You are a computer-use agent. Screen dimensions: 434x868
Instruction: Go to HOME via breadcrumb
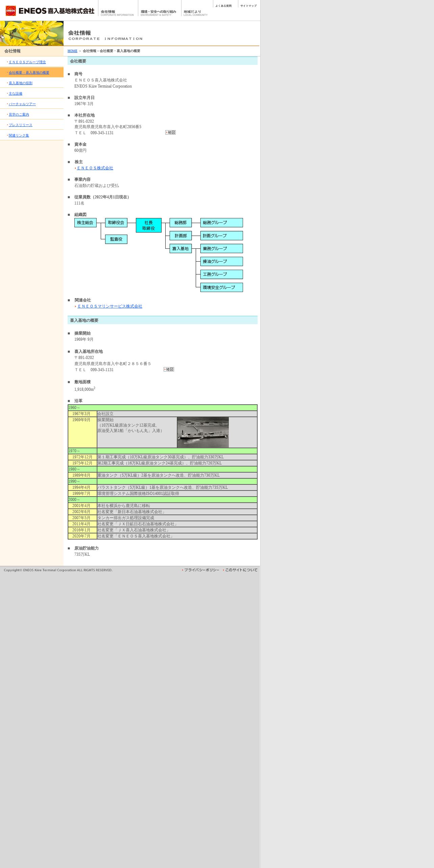pyautogui.click(x=72, y=51)
